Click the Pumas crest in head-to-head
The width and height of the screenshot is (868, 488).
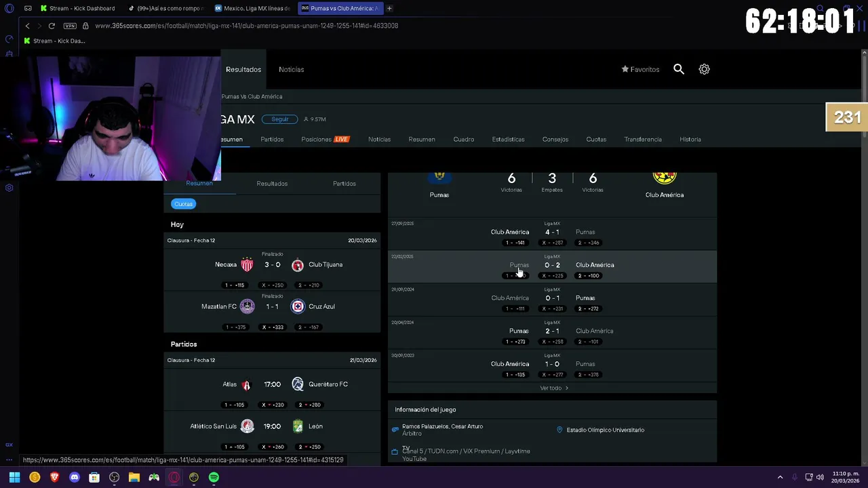[439, 178]
